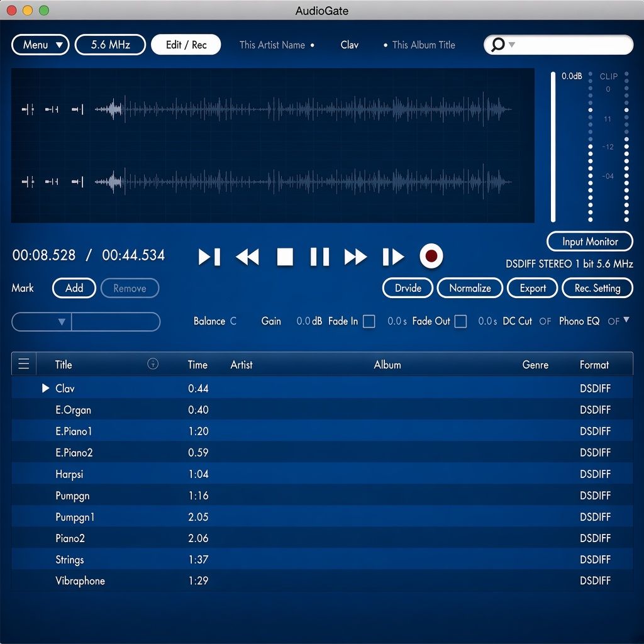Select the E.Piano2 track
Viewport: 644px width, 644px height.
[322, 452]
